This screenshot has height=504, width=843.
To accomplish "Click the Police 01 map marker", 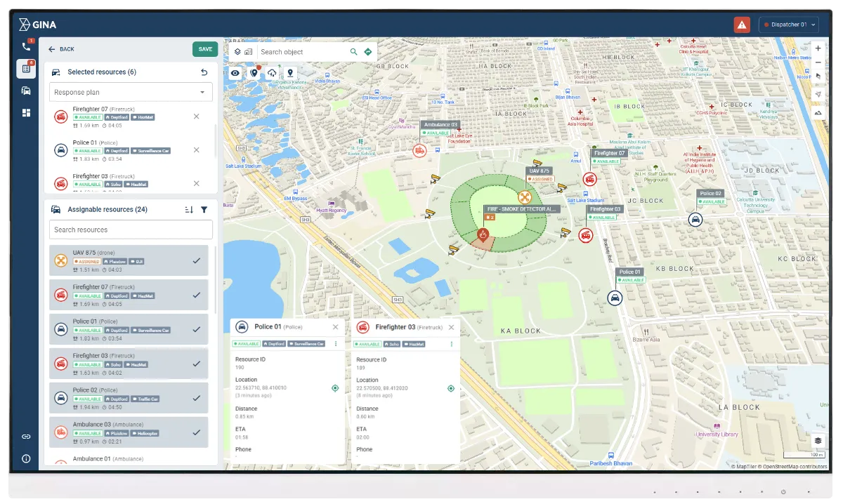I will [x=615, y=298].
